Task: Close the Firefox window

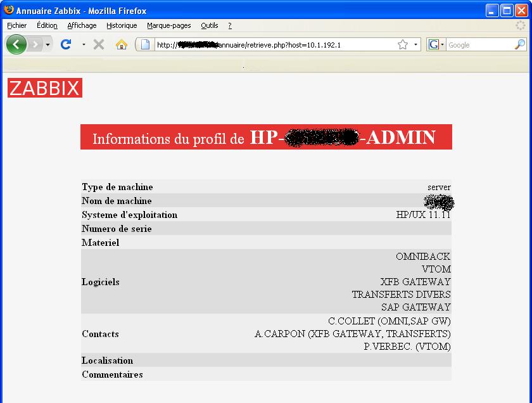Action: (521, 11)
